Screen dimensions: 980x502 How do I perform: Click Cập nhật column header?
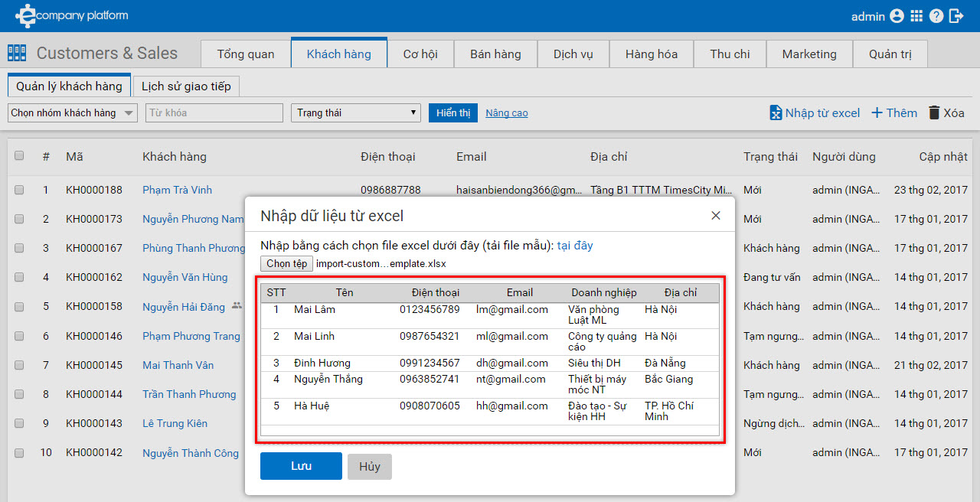943,156
